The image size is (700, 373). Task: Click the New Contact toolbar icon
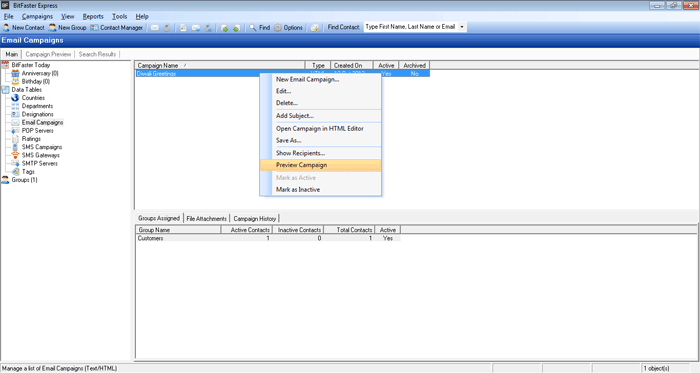coord(6,28)
